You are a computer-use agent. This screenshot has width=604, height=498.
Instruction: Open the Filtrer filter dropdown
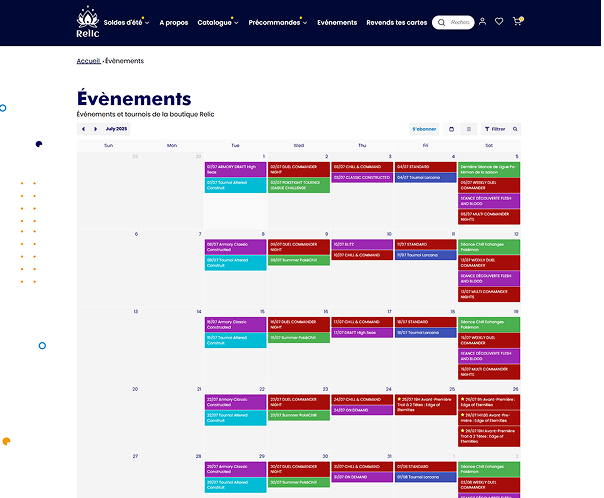point(495,129)
